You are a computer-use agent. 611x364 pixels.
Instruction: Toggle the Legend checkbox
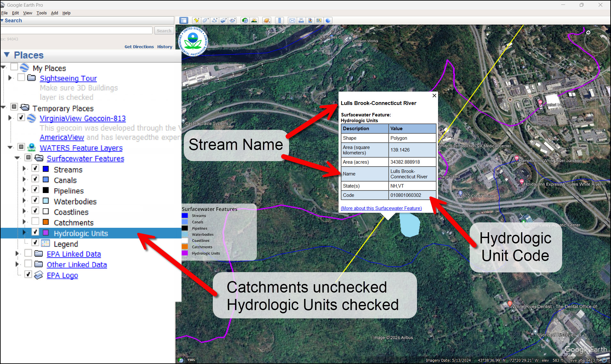click(35, 242)
